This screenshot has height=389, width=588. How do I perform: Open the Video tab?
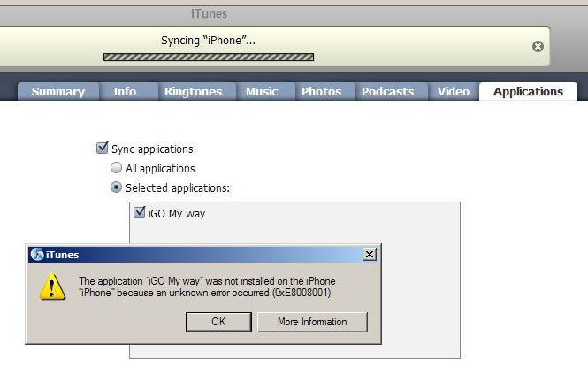(x=454, y=91)
